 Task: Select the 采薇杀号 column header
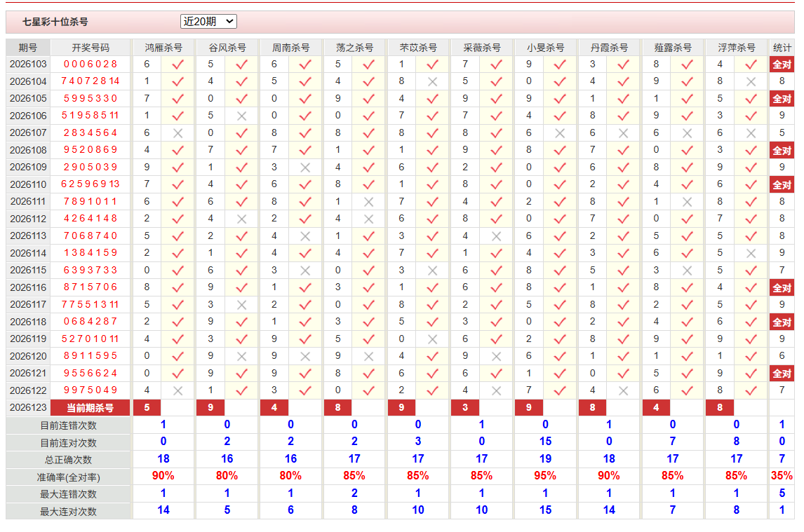click(x=481, y=48)
